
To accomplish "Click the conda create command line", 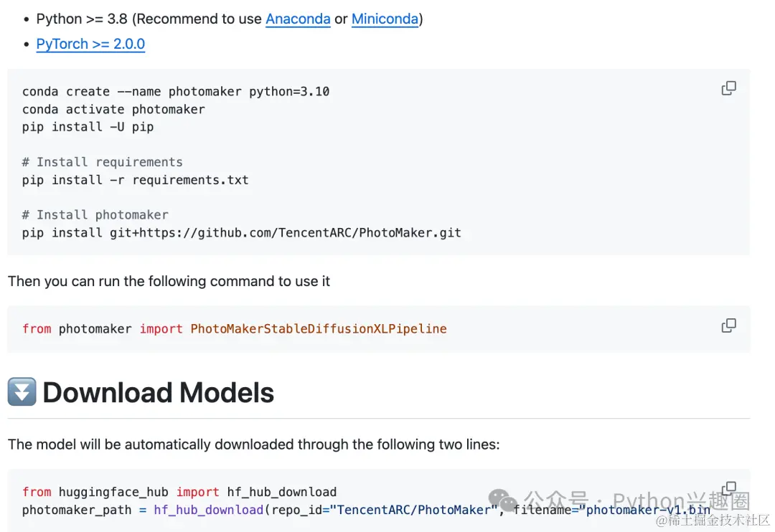I will tap(176, 92).
